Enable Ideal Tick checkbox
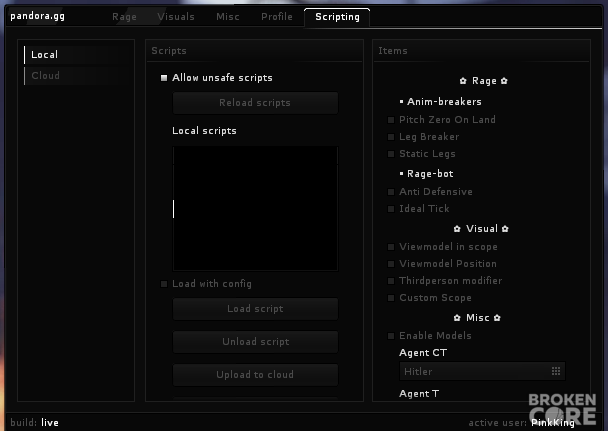Viewport: 608px width, 431px height. pyautogui.click(x=391, y=209)
